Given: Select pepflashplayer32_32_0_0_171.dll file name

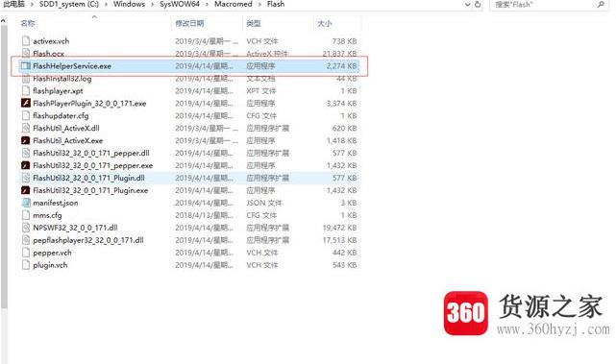Looking at the screenshot, I should pyautogui.click(x=88, y=240).
